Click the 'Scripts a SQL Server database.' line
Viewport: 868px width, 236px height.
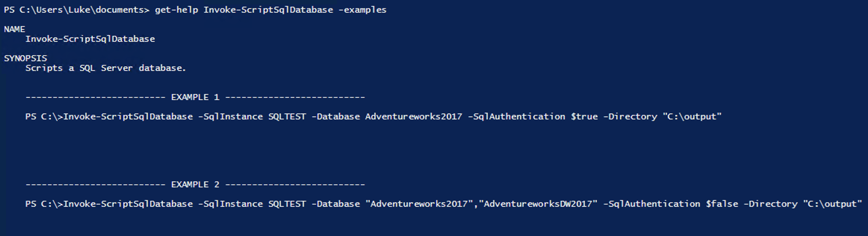pyautogui.click(x=106, y=68)
